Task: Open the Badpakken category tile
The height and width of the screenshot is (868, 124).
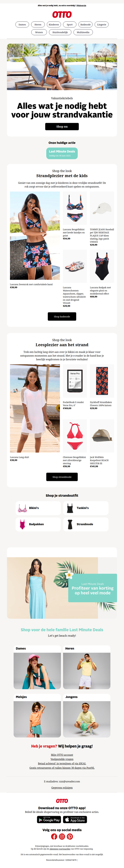Action: (38, 524)
